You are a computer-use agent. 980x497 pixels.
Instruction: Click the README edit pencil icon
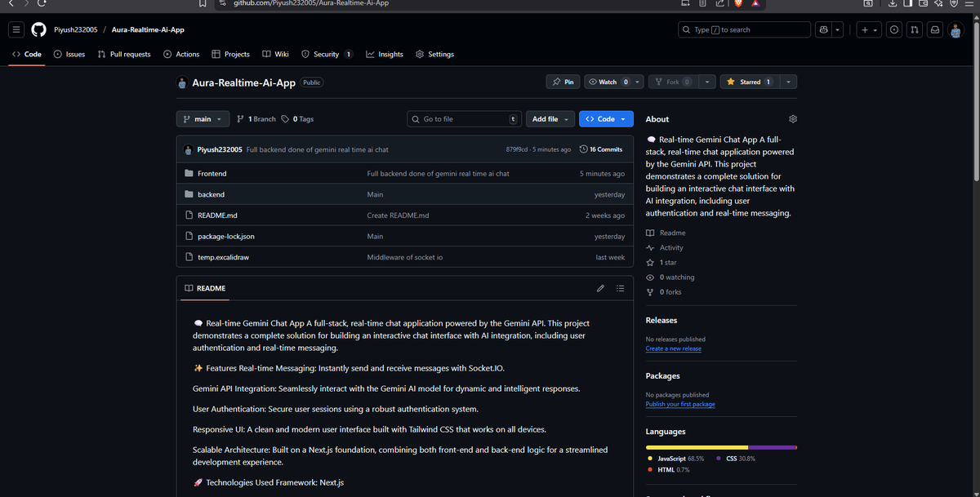(600, 288)
